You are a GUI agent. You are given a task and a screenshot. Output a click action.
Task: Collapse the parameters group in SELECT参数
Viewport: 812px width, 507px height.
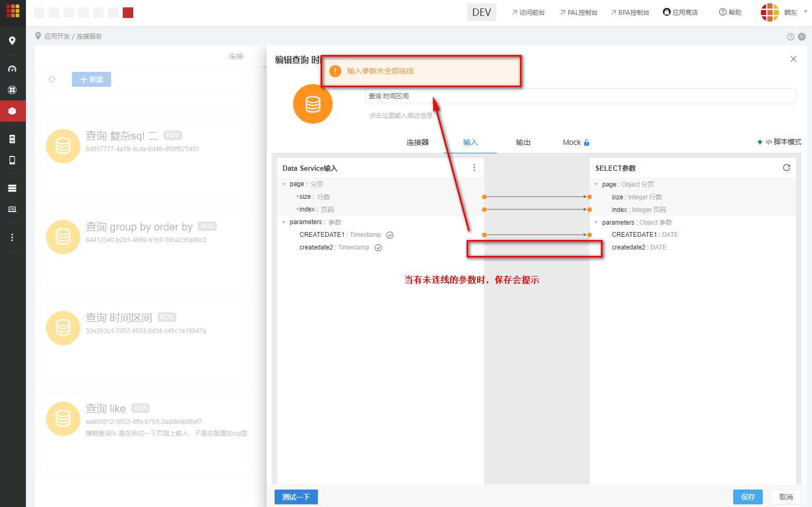pos(597,222)
